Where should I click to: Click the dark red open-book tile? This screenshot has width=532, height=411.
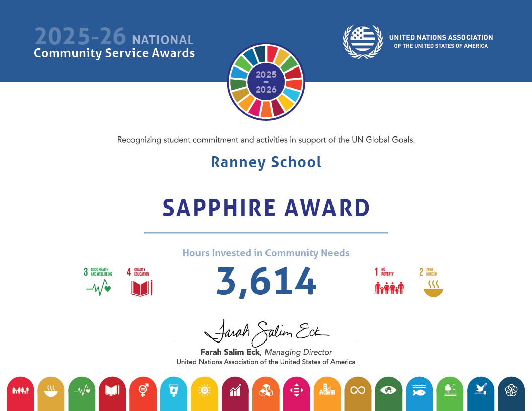(x=112, y=394)
